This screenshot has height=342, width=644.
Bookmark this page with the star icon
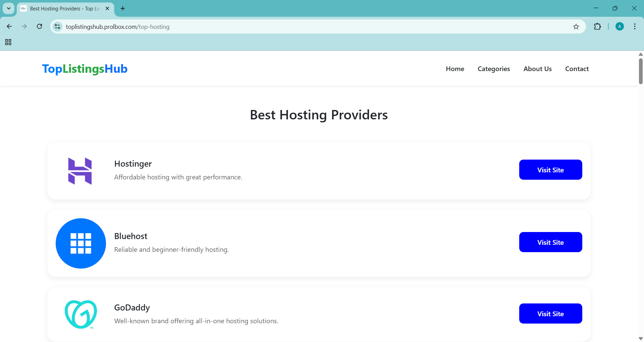click(576, 26)
